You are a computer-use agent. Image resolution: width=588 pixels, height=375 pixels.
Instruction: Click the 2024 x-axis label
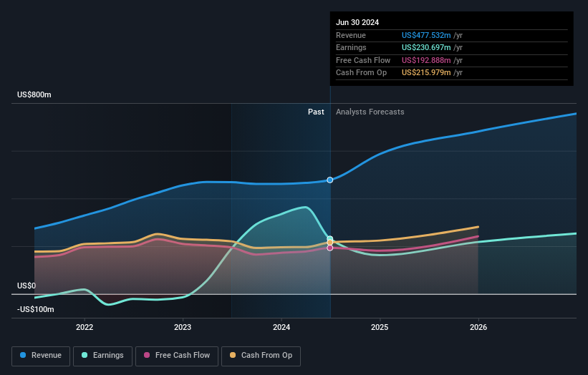281,327
